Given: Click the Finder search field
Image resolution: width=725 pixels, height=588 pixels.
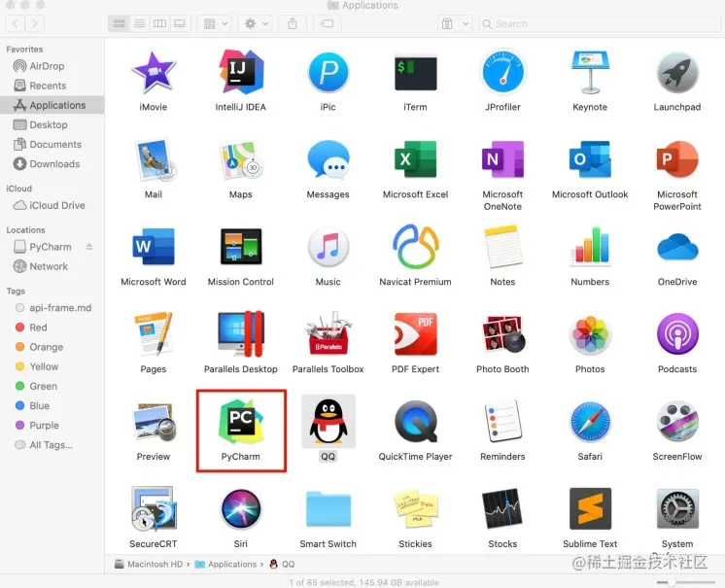Looking at the screenshot, I should (600, 23).
